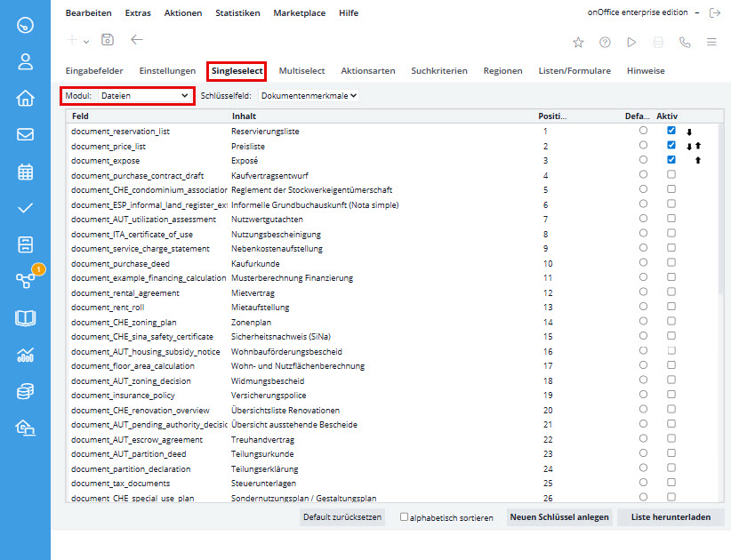The image size is (731, 560).
Task: Click the Neuen Schlüssel anlegen button
Action: click(558, 516)
